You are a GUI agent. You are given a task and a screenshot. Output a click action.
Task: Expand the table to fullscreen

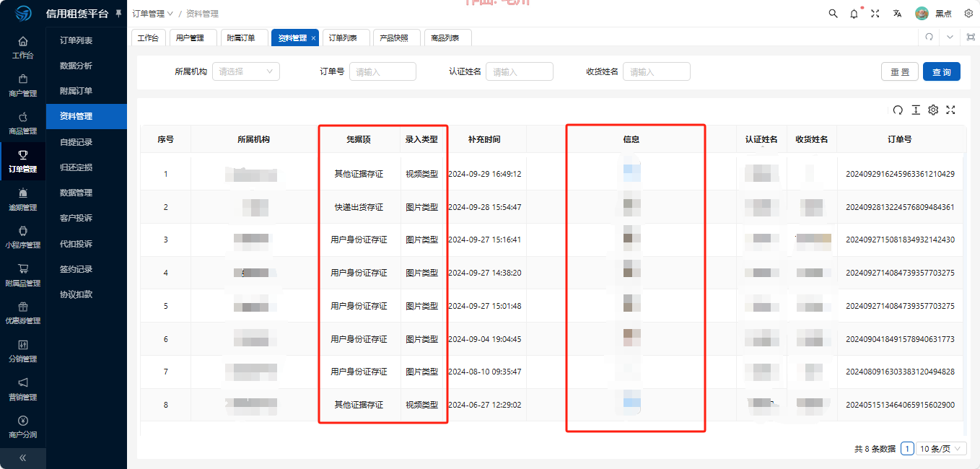(950, 110)
